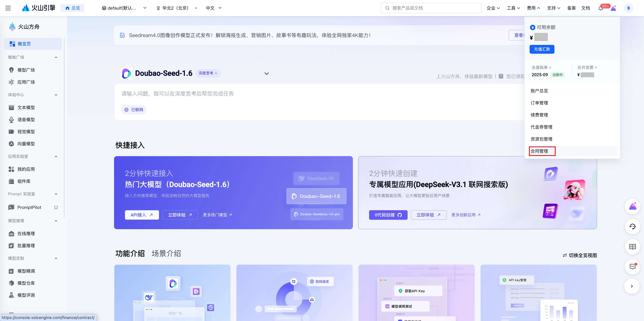The image size is (644, 321).
Task: Click the API接入 button
Action: (x=142, y=215)
